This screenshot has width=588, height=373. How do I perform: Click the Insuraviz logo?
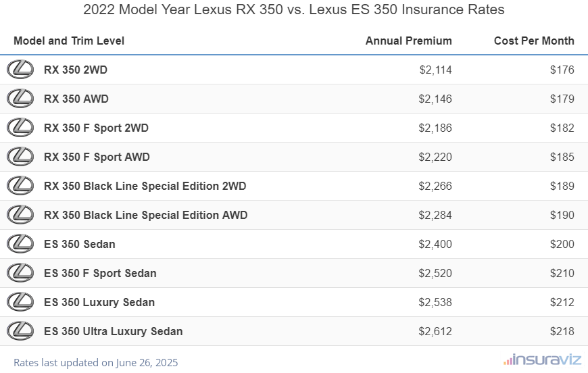click(x=542, y=360)
